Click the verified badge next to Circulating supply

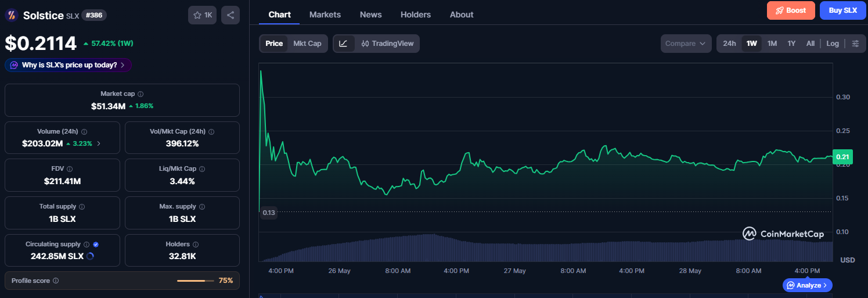click(96, 245)
